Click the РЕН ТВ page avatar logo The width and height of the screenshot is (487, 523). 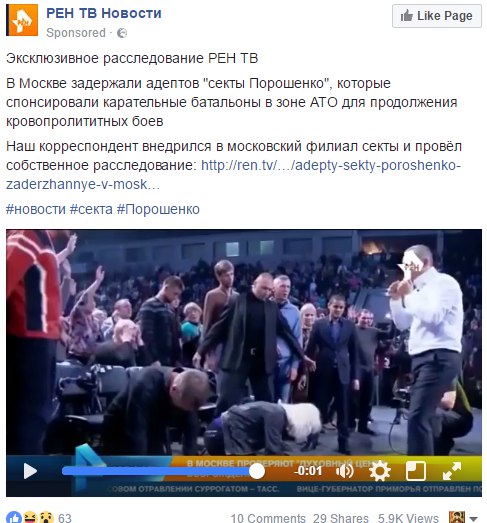22,20
